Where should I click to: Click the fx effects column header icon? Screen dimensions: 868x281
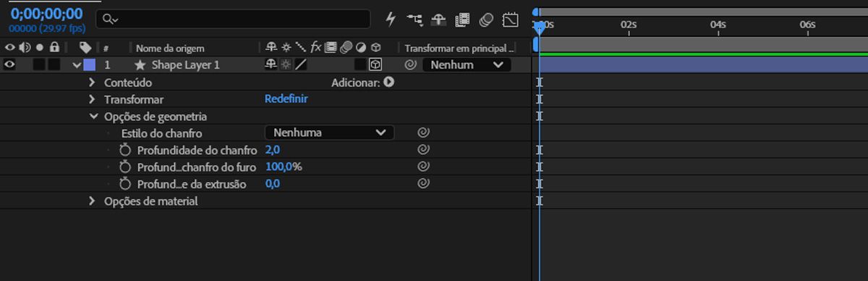(x=316, y=47)
